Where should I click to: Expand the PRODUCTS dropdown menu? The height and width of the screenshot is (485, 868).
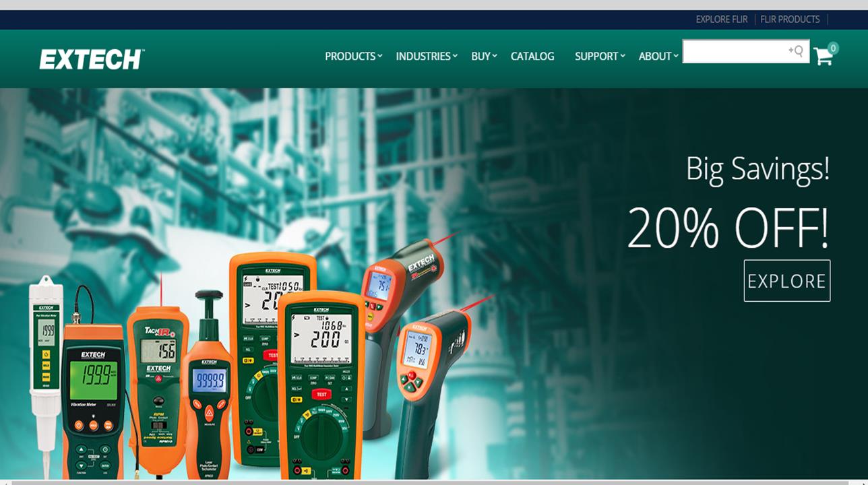tap(348, 57)
